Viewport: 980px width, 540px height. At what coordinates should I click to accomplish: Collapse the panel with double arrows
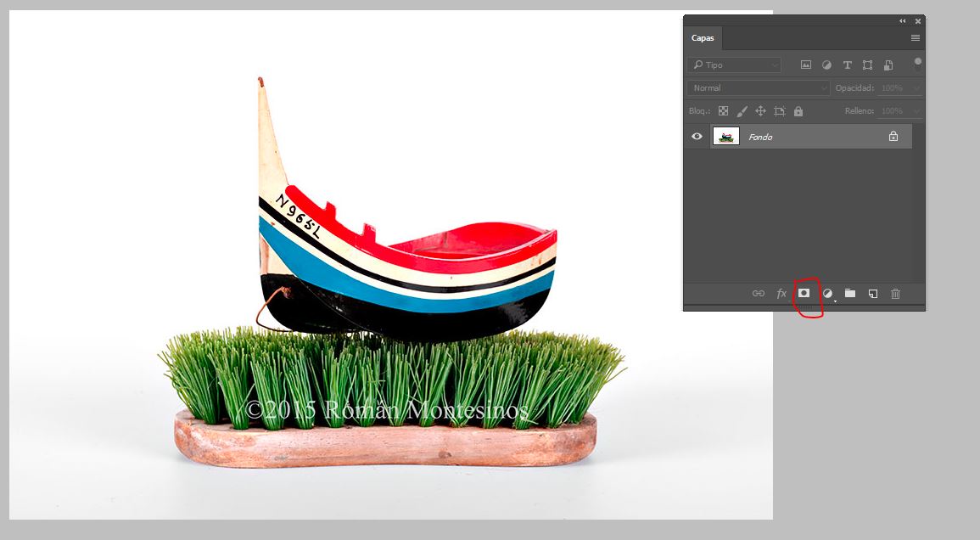pyautogui.click(x=902, y=21)
